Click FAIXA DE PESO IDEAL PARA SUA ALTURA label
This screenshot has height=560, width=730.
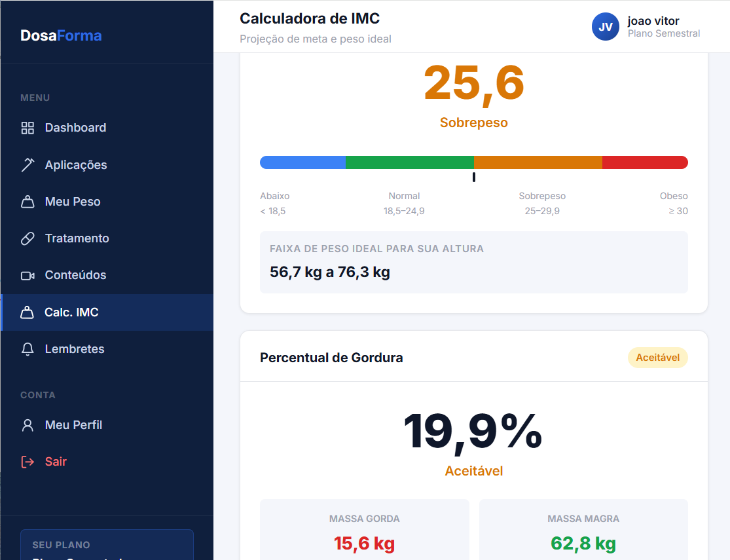coord(376,249)
